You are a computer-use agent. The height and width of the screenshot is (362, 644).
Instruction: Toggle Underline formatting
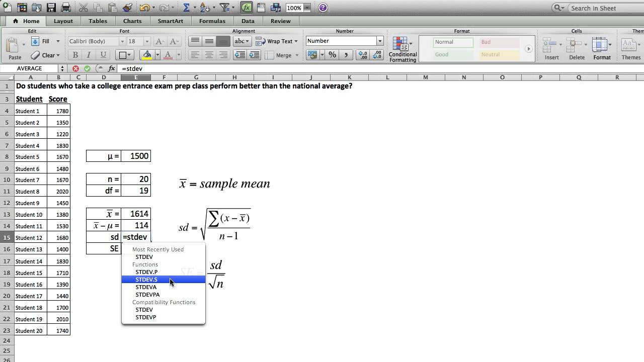[103, 55]
